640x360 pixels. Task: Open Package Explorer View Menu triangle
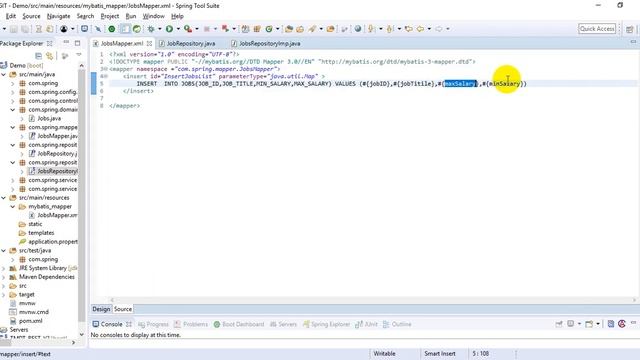pyautogui.click(x=79, y=55)
